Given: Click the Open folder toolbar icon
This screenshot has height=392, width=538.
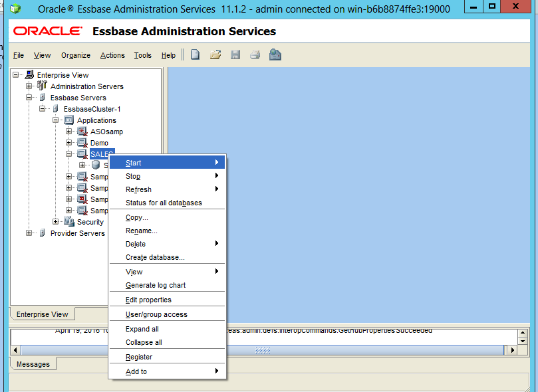Looking at the screenshot, I should (215, 55).
